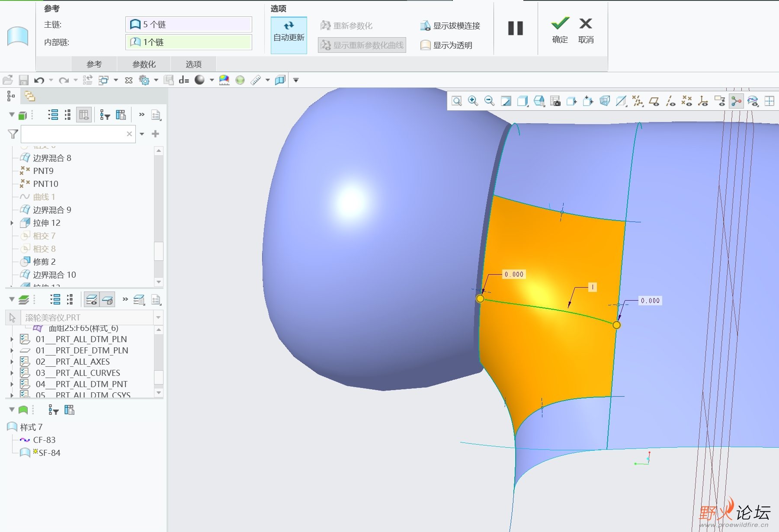Click the plus icon beside the tree search
The height and width of the screenshot is (532, 779).
pos(155,134)
